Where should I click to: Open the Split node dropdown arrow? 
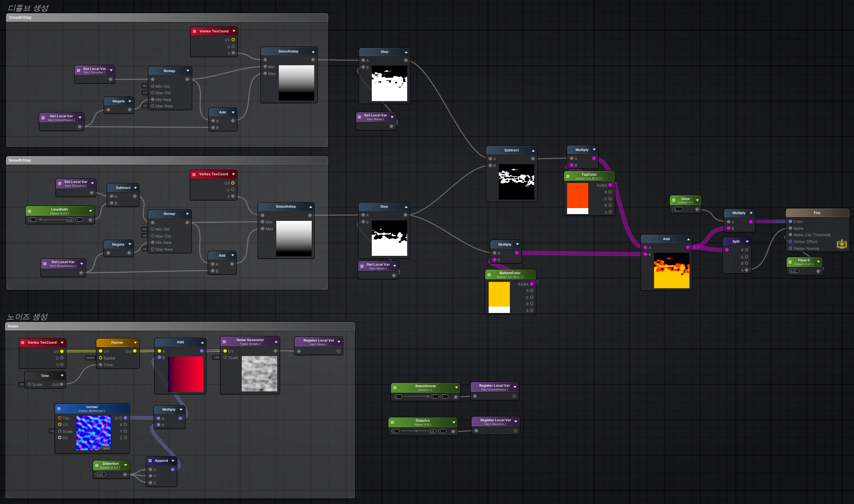[747, 241]
